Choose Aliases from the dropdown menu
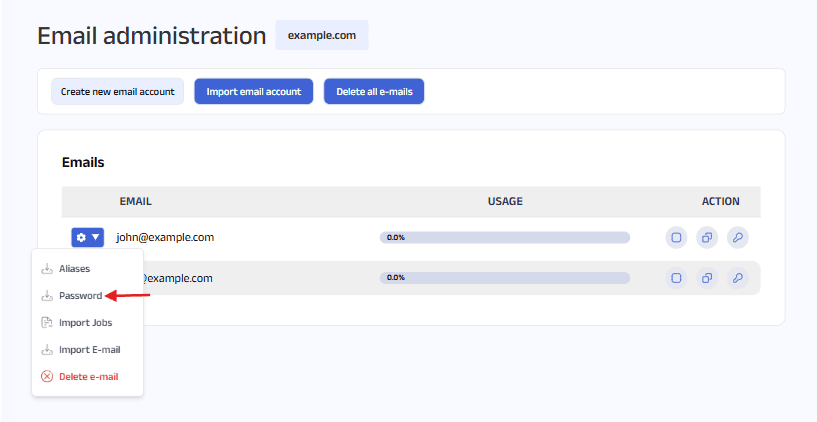The width and height of the screenshot is (817, 422). (x=74, y=269)
